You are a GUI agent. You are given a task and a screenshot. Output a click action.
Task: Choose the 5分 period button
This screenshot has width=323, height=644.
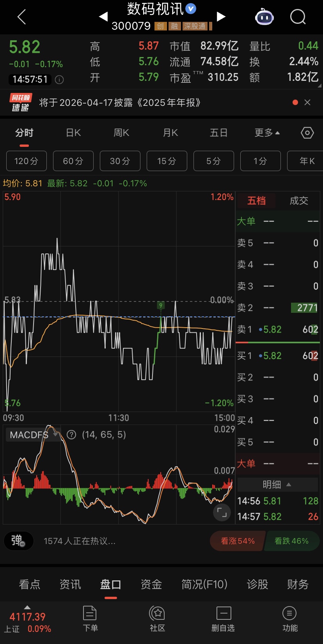[x=214, y=161]
